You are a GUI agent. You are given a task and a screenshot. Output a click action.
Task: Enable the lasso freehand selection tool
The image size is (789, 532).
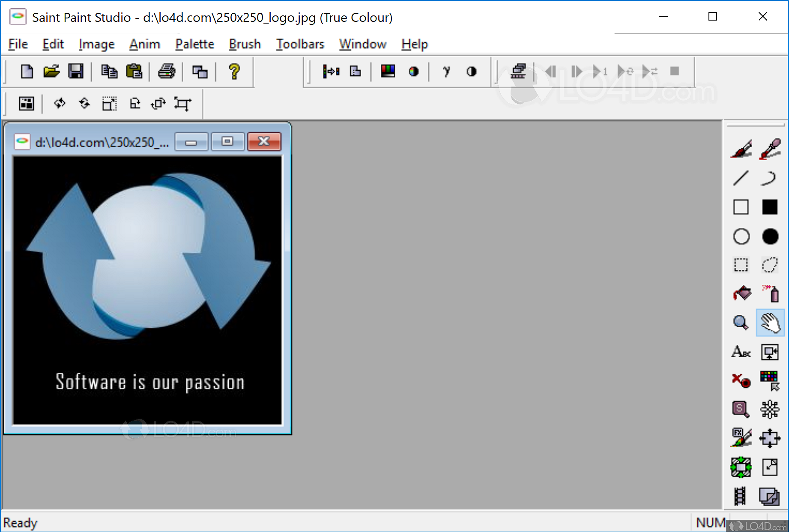(770, 265)
